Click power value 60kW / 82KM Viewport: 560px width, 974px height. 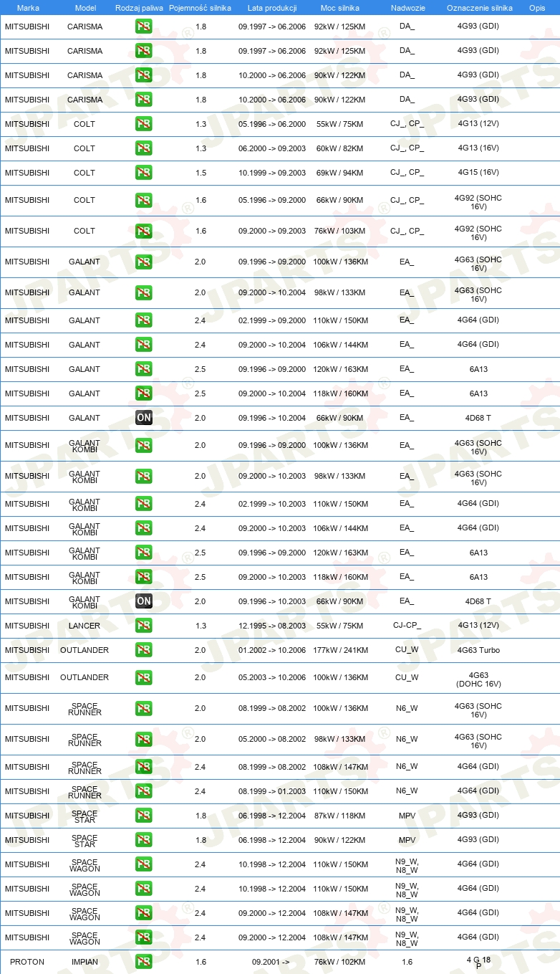click(x=341, y=148)
